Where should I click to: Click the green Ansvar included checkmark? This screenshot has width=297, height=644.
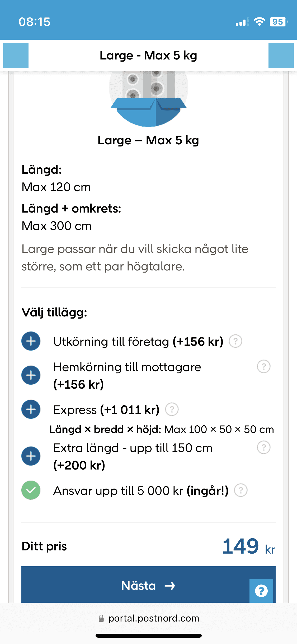31,490
